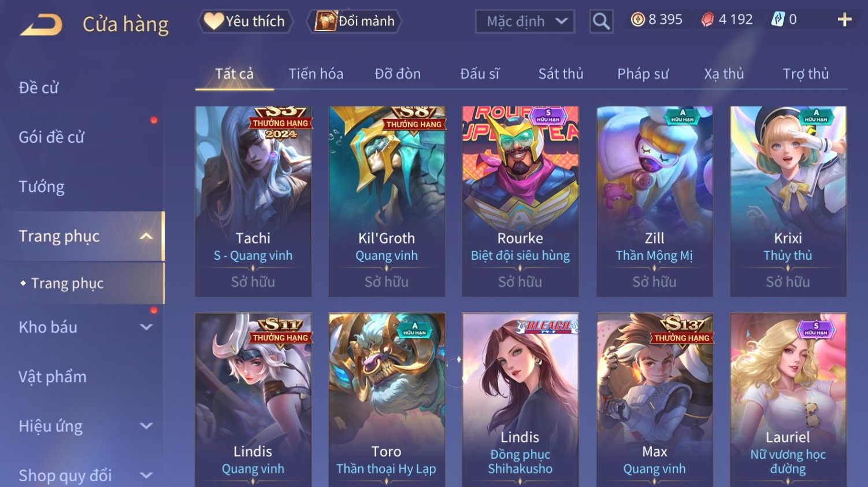Image resolution: width=868 pixels, height=487 pixels.
Task: Switch to the Pháp sư tab
Action: (x=643, y=74)
